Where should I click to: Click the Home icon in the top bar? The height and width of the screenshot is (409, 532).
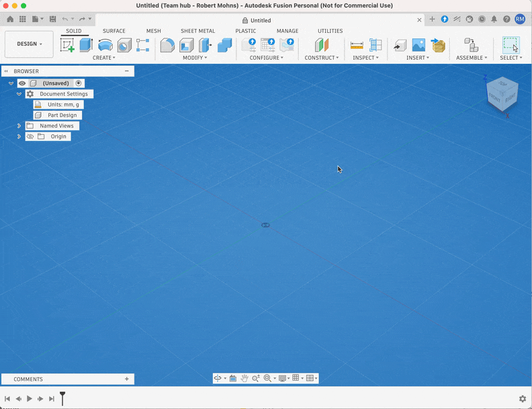pos(10,19)
